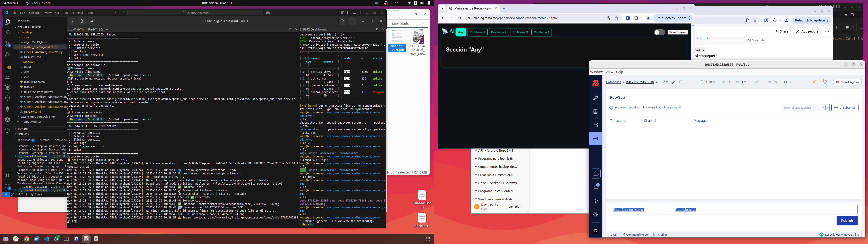
Task: Open the Redis Insight Browser key icon
Action: (595, 98)
